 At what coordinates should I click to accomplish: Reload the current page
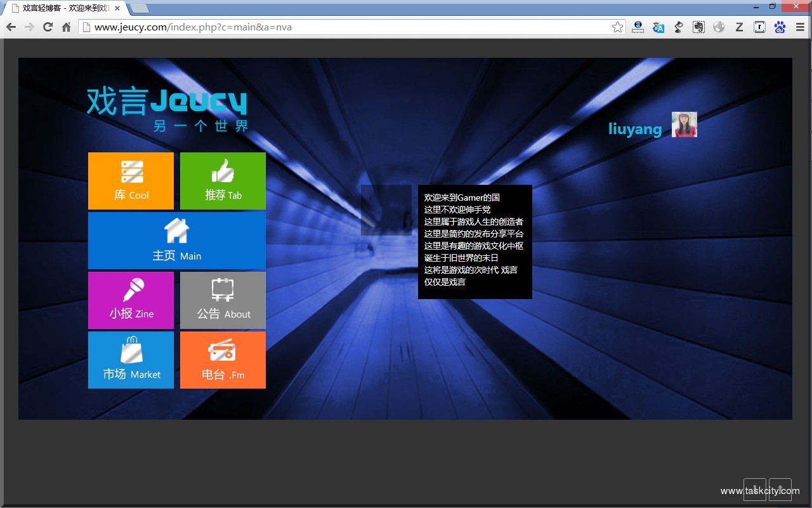point(48,27)
